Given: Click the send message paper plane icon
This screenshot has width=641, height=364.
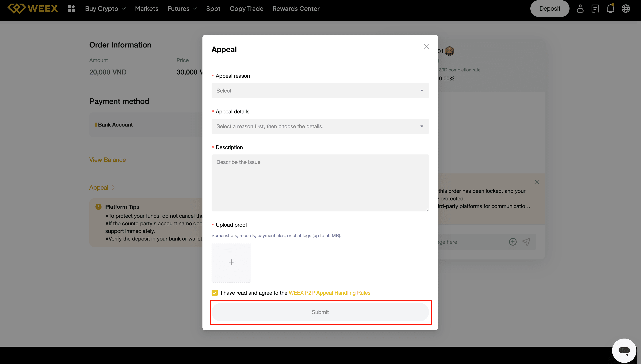Looking at the screenshot, I should coord(526,242).
